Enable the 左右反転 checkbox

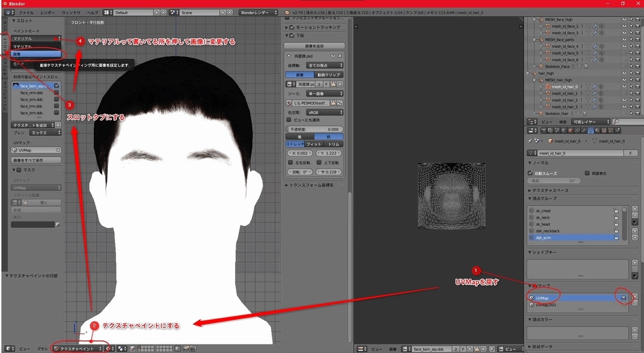point(290,163)
